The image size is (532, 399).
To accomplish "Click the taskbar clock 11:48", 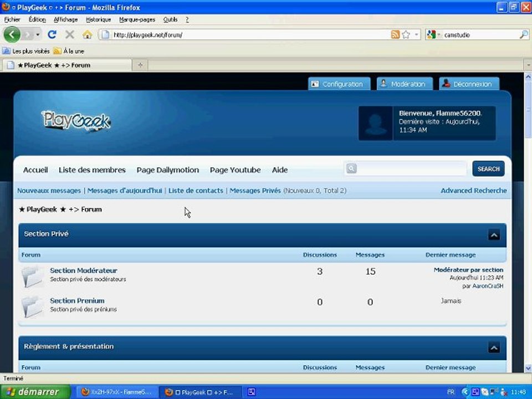I will [x=519, y=392].
